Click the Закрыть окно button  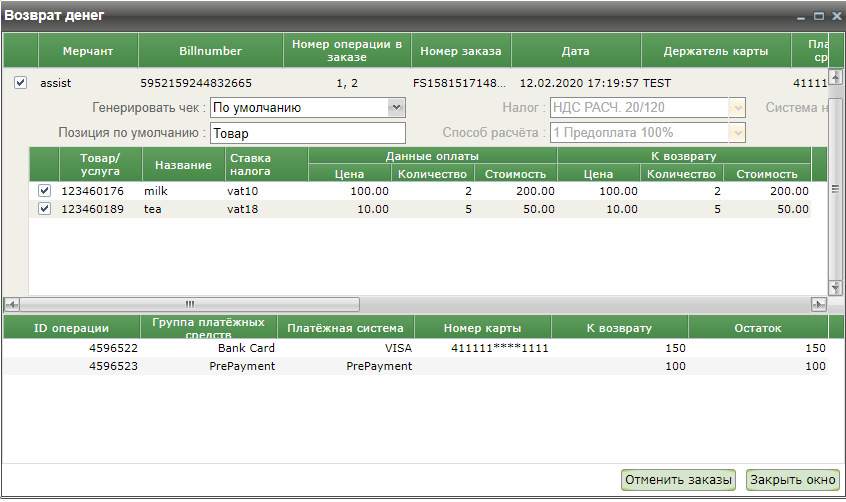tap(792, 480)
